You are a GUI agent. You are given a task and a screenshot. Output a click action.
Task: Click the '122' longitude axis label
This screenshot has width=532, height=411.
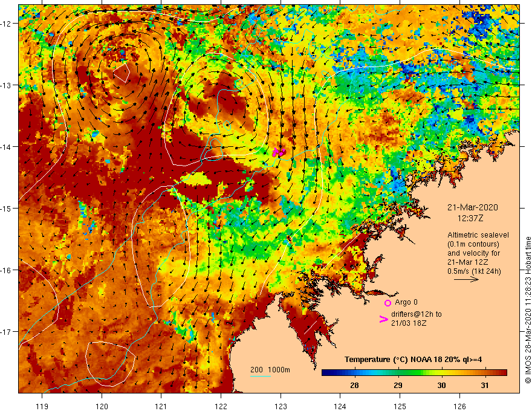point(221,406)
